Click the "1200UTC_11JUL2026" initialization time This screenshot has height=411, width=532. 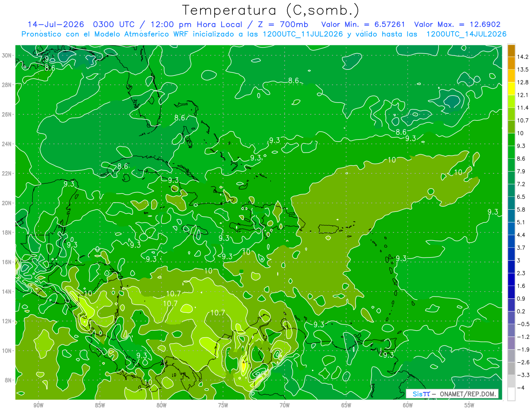(303, 34)
